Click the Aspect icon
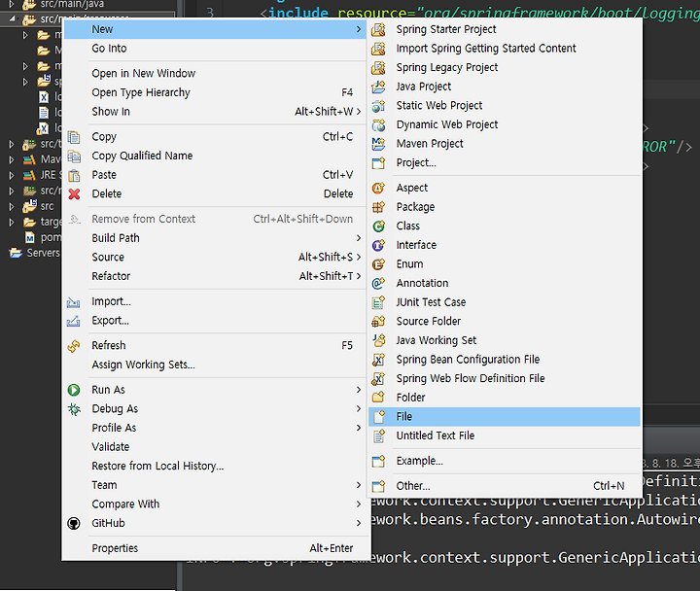Image resolution: width=700 pixels, height=591 pixels. coord(378,188)
